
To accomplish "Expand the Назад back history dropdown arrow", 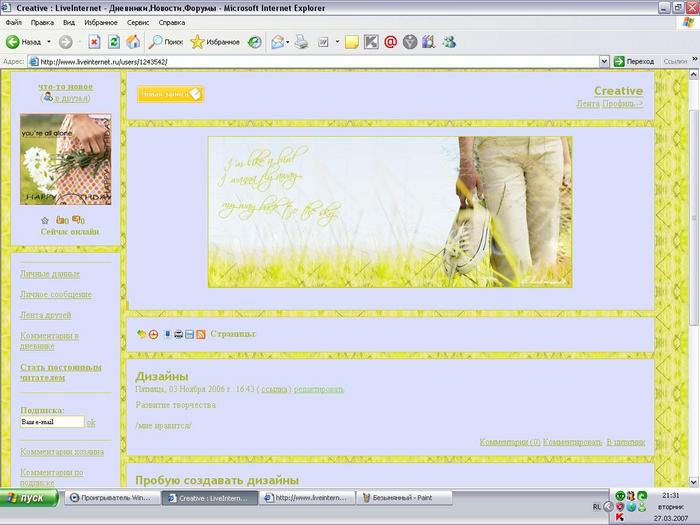I will click(49, 42).
